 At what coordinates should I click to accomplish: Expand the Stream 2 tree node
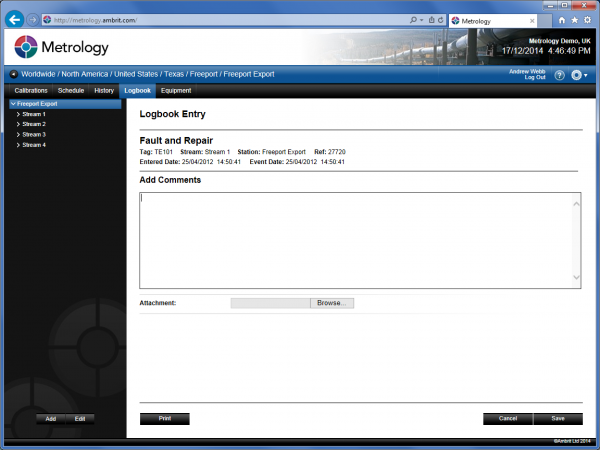pyautogui.click(x=18, y=124)
